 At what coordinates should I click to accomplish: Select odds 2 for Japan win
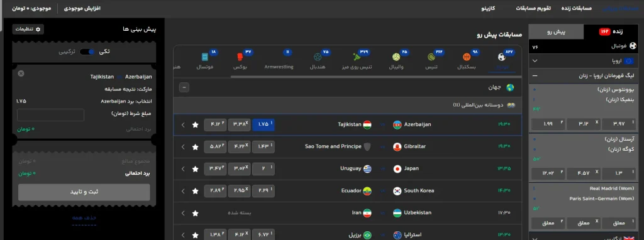[264, 169]
